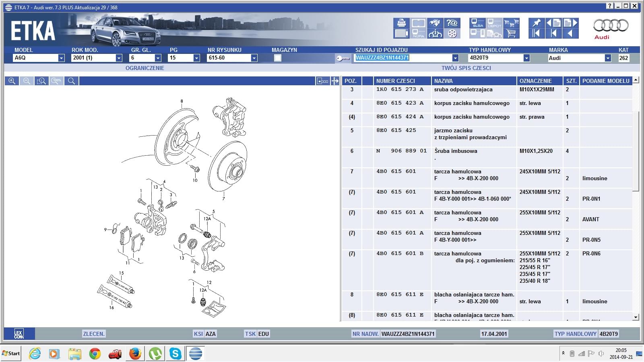644x362 pixels.
Task: Click the binoculars search icon
Action: 435,23
